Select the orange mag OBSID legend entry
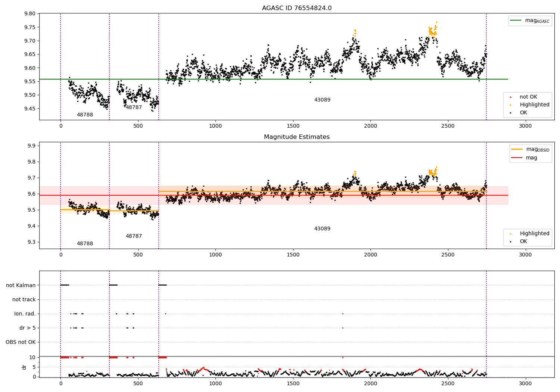560x392 pixels. (530, 149)
